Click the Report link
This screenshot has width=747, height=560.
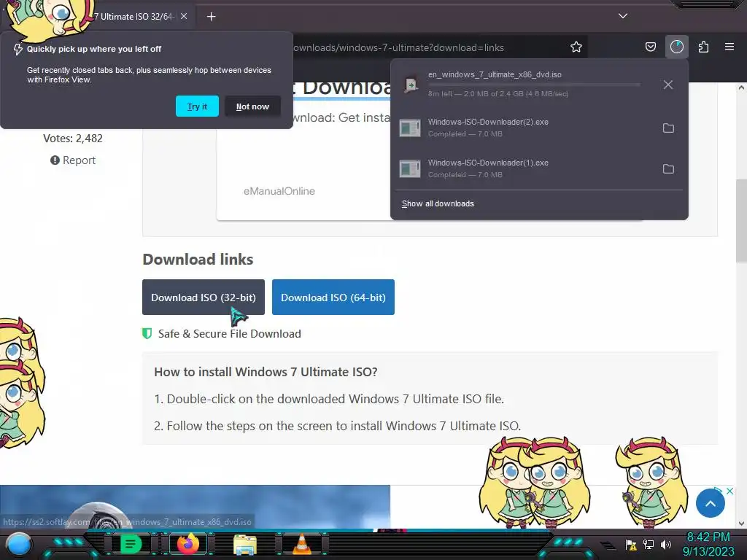pos(73,160)
